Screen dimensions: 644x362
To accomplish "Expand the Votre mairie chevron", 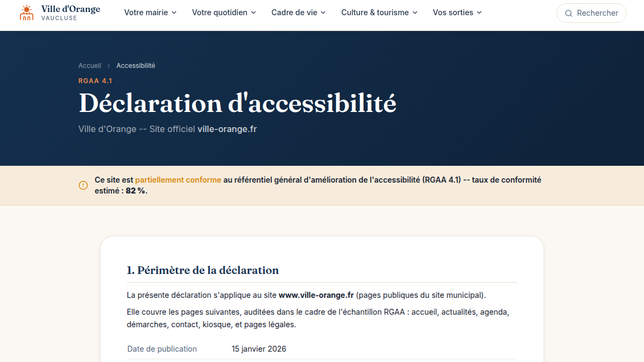I will (x=174, y=13).
